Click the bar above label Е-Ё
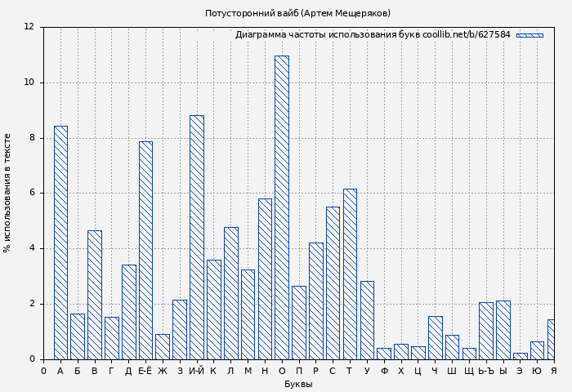The height and width of the screenshot is (392, 572). point(145,250)
